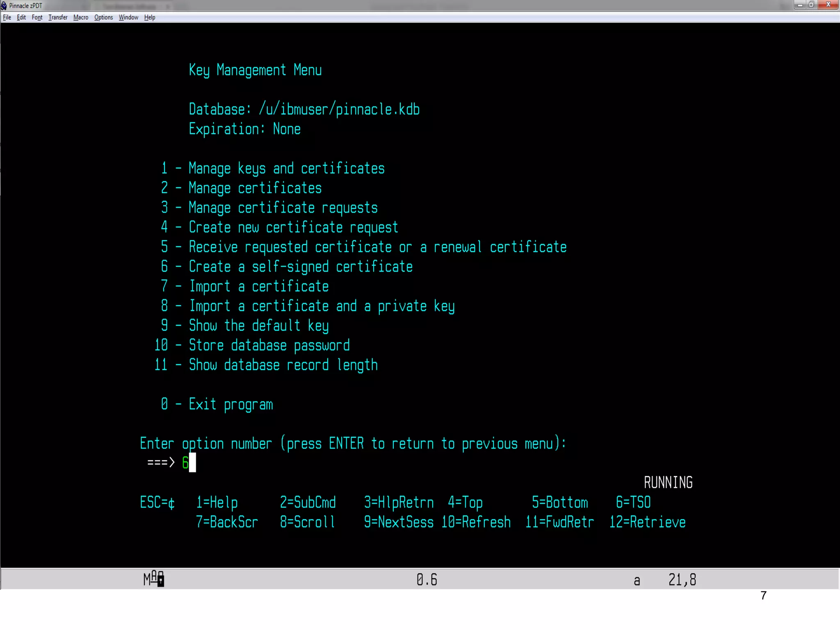Click 'Manage certificate requests' option line
This screenshot has width=840, height=630.
point(269,208)
